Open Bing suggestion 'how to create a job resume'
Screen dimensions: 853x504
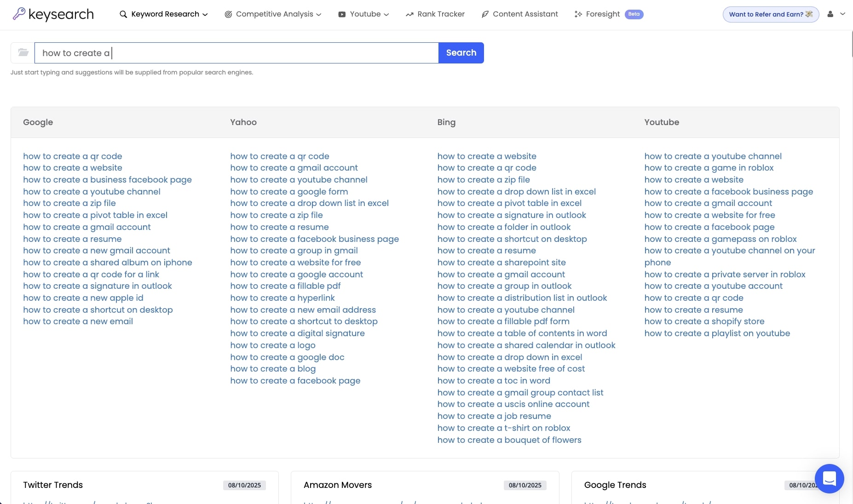click(494, 416)
